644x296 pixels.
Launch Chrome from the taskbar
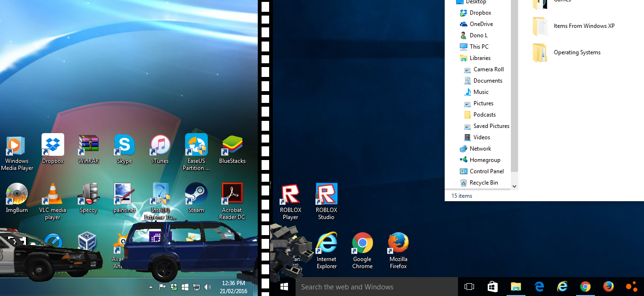(x=585, y=287)
